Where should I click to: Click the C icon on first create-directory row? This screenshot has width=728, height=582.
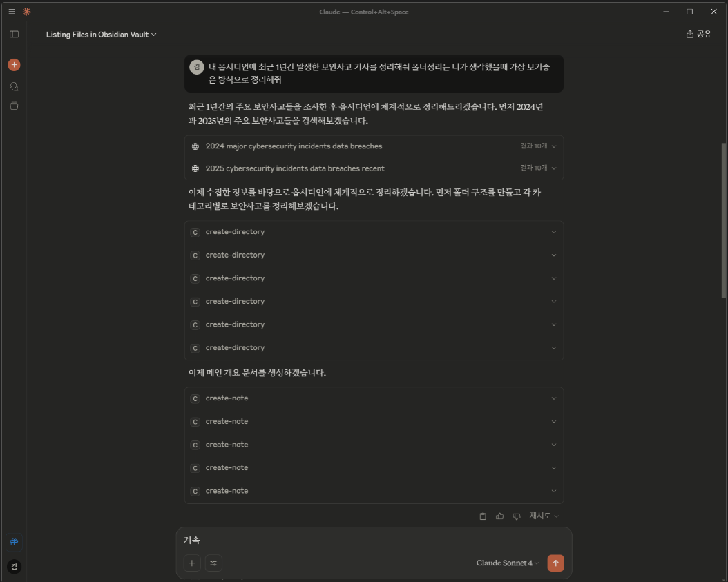[x=195, y=232]
